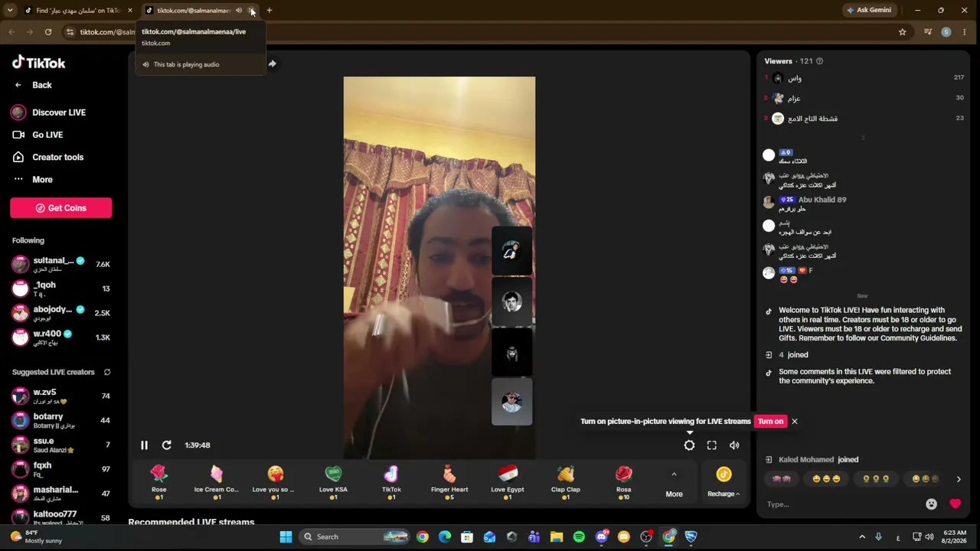980x551 pixels.
Task: Refresh Suggested LIVE creators list
Action: (107, 372)
